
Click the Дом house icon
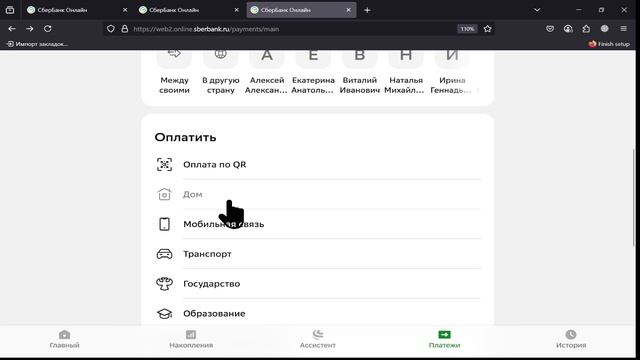pos(164,194)
